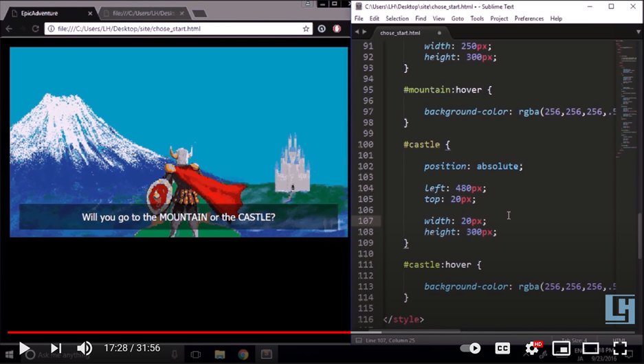
Task: Click the "Will you go to the MOUNTAIN or the CASTLE?" text
Action: (178, 217)
